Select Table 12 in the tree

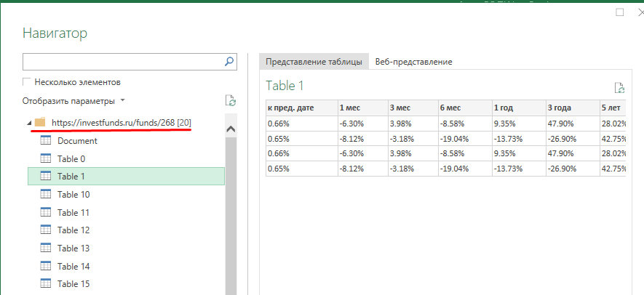73,230
